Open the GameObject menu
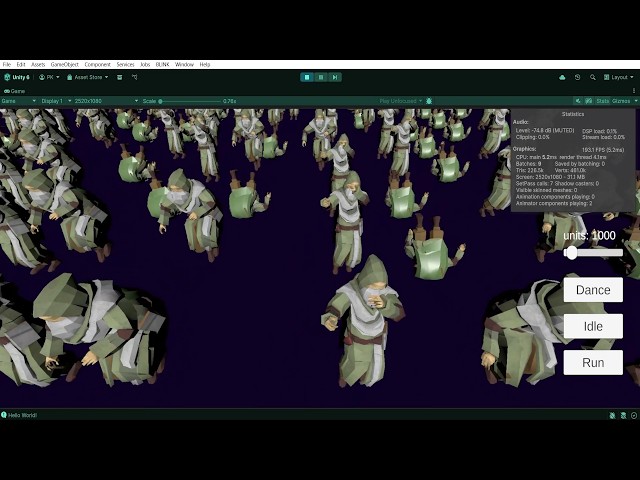This screenshot has width=640, height=480. click(64, 64)
